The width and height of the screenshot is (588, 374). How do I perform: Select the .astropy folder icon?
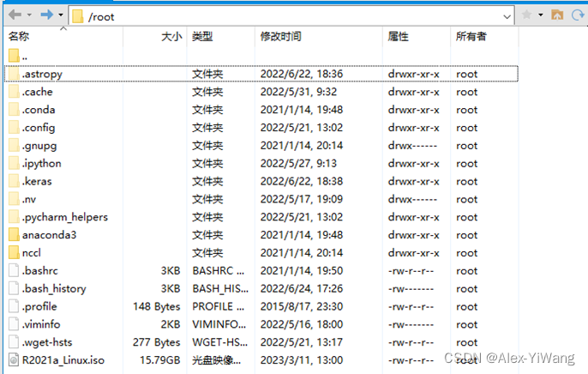[14, 74]
